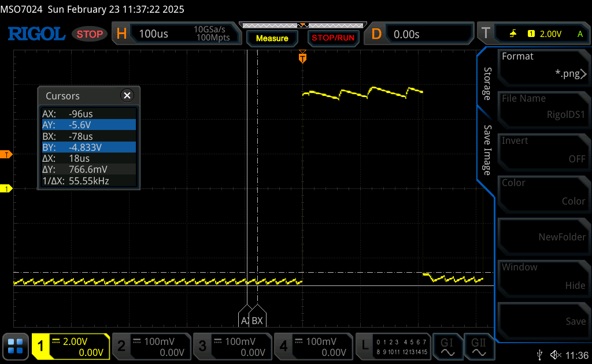
Task: Toggle the Window Hide option
Action: [x=543, y=277]
